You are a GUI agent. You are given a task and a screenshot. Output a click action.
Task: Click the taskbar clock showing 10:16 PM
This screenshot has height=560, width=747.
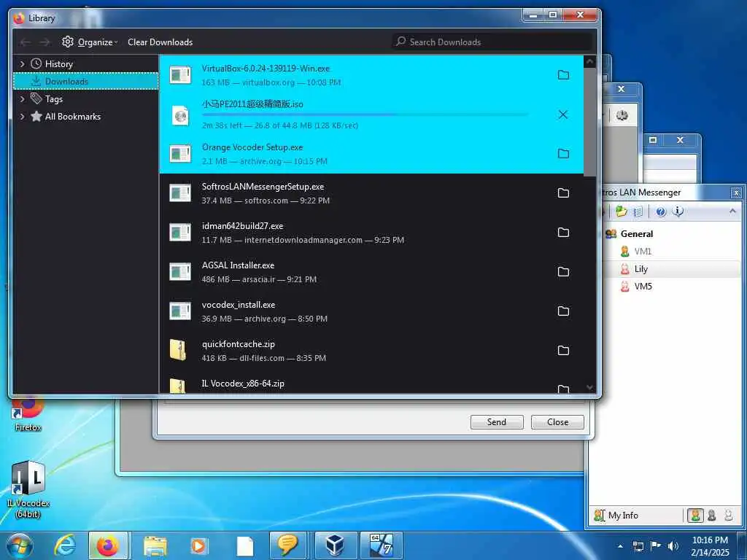[x=710, y=546]
